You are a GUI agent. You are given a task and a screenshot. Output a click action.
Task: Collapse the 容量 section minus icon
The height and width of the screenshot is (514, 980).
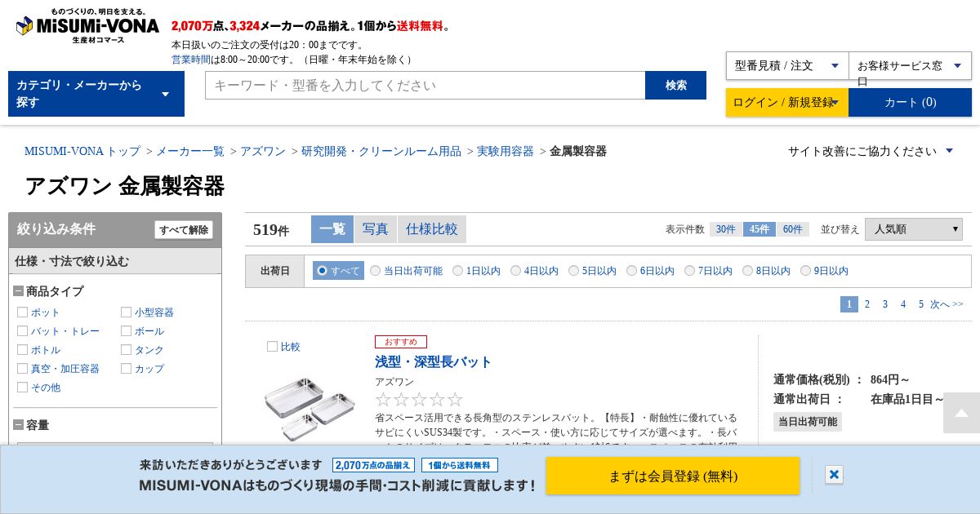pos(18,425)
